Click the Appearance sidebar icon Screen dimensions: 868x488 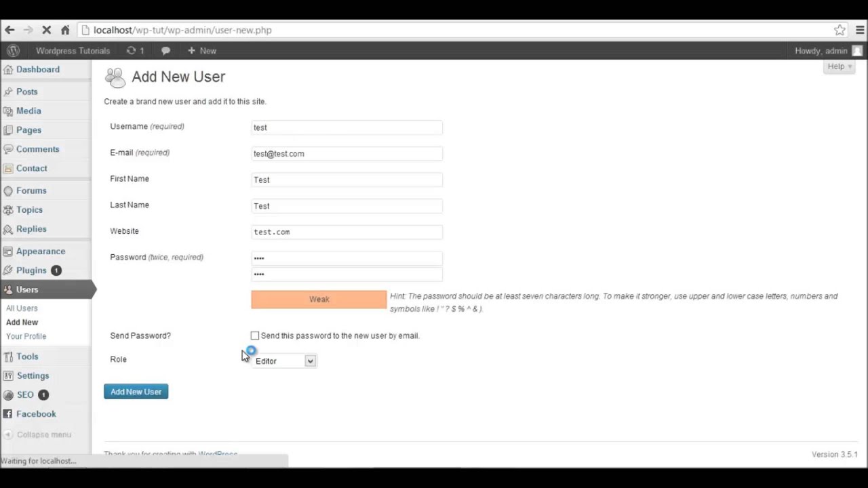point(7,251)
